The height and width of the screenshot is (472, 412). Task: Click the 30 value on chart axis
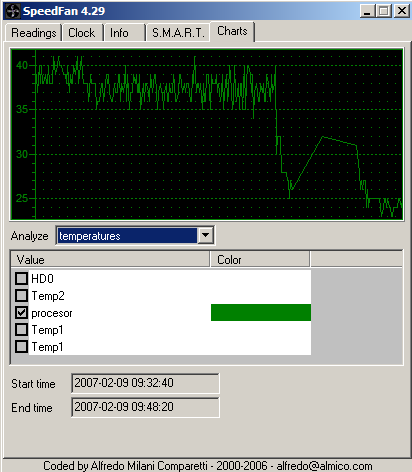[x=22, y=154]
